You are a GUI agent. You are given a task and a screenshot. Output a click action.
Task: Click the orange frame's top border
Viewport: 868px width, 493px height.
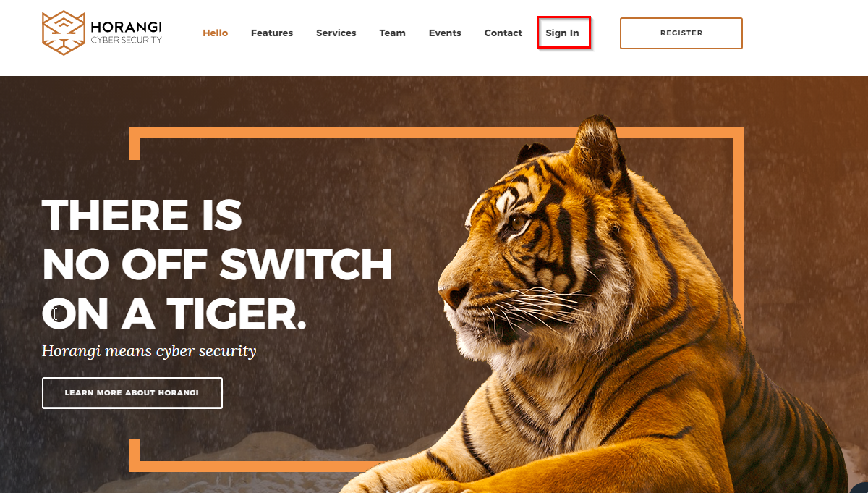click(436, 132)
